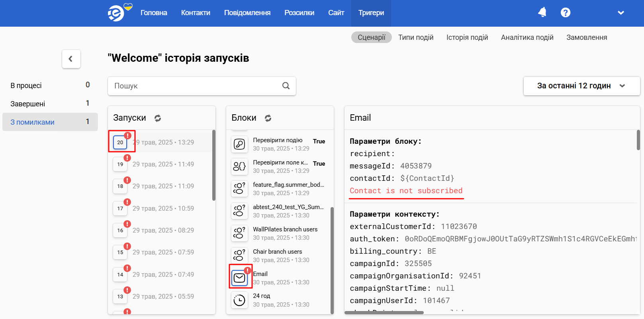Switch to the Типи подій tab
Image resolution: width=644 pixels, height=319 pixels.
416,37
